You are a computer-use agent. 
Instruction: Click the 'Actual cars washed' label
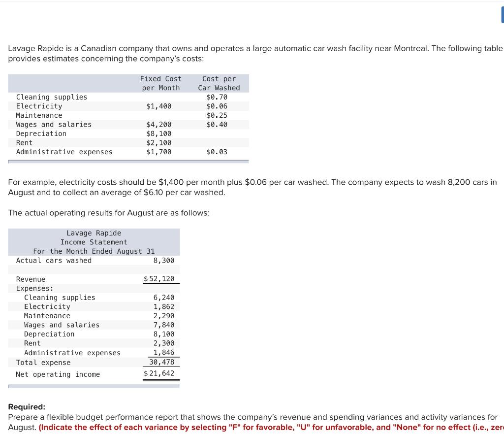pyautogui.click(x=54, y=260)
